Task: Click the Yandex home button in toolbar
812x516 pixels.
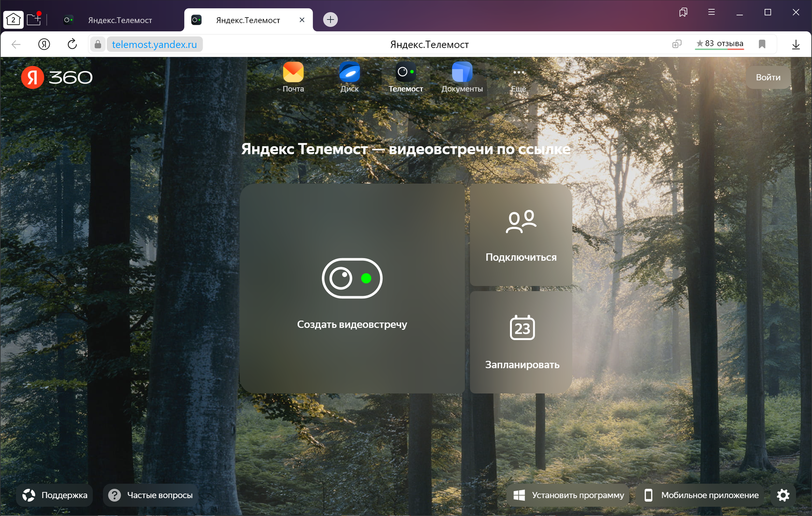Action: pyautogui.click(x=44, y=44)
